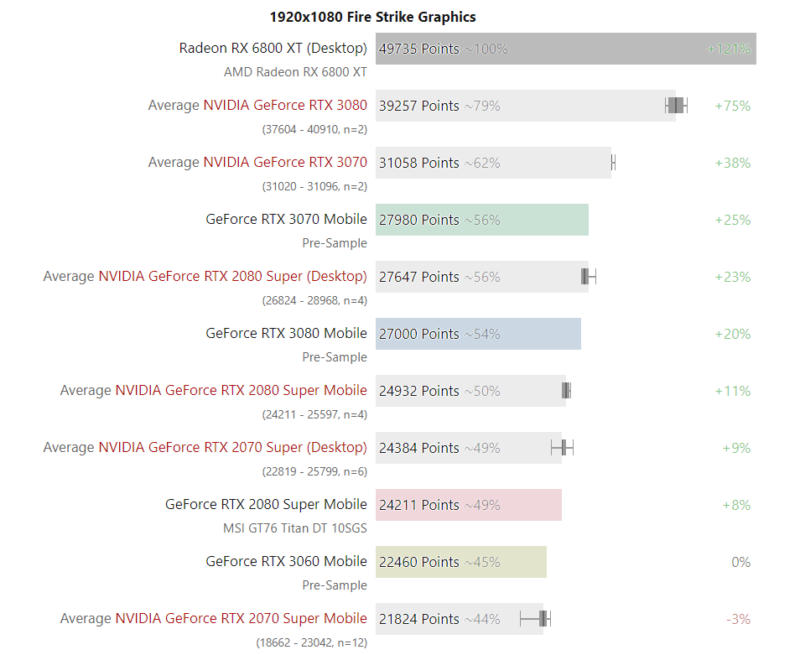Click the blue RTX 3080 Mobile bar
This screenshot has height=655, width=800.
pyautogui.click(x=478, y=334)
